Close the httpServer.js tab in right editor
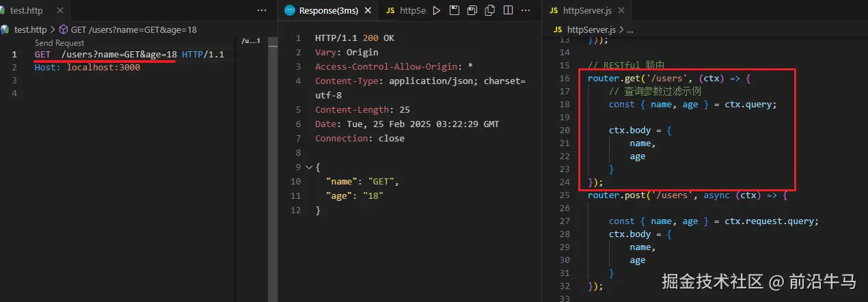 (622, 10)
